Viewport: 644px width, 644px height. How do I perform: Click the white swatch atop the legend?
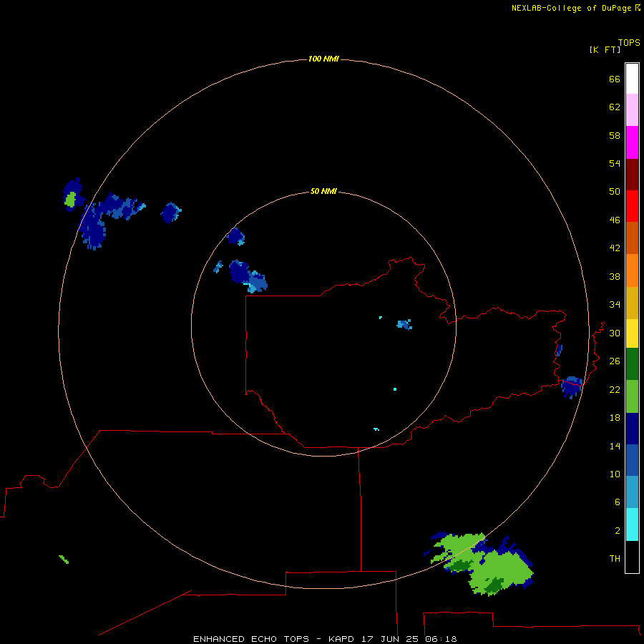point(632,79)
